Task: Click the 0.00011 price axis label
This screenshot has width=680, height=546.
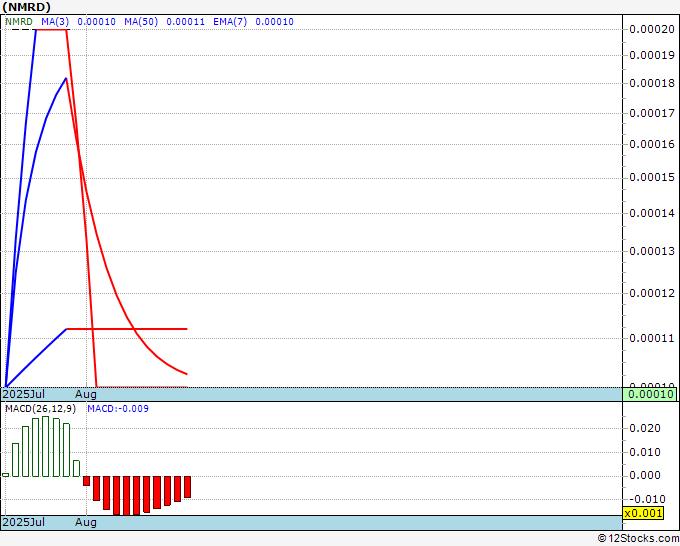Action: pos(652,338)
